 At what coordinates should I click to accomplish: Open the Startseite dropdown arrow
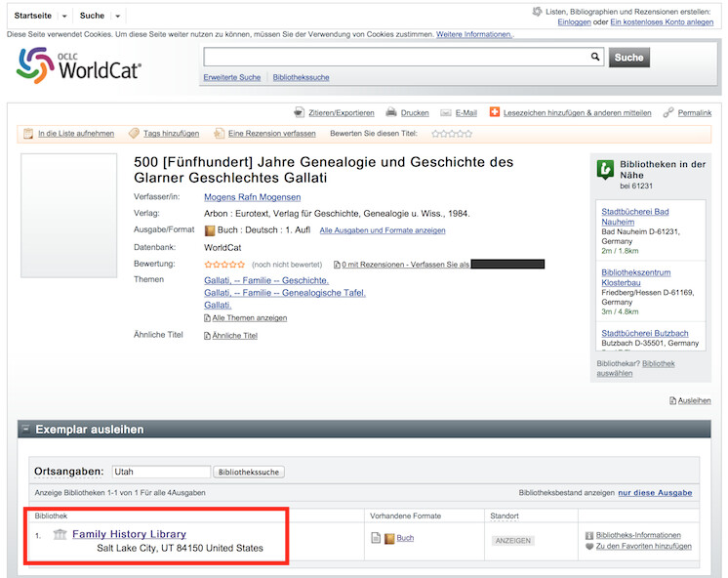(64, 17)
